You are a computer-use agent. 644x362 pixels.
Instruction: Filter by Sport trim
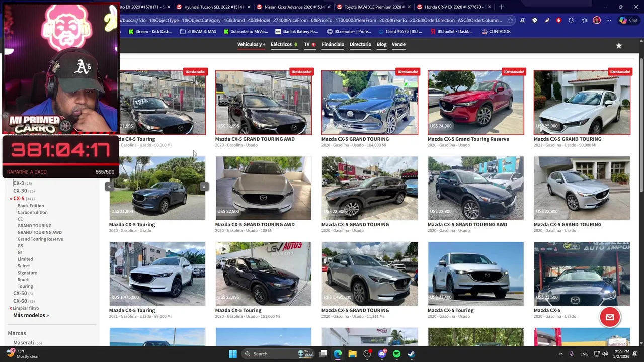[23, 280]
